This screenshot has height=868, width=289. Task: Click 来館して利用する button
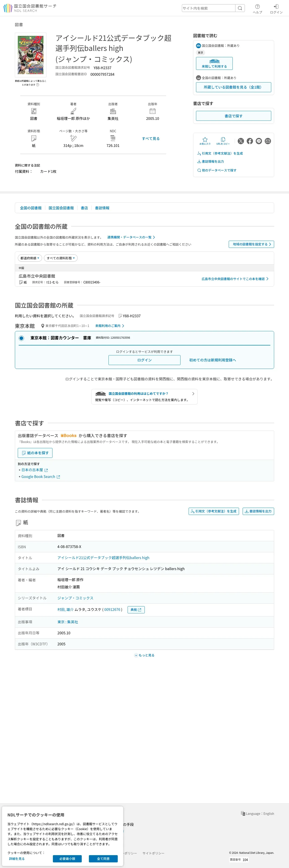[214, 63]
